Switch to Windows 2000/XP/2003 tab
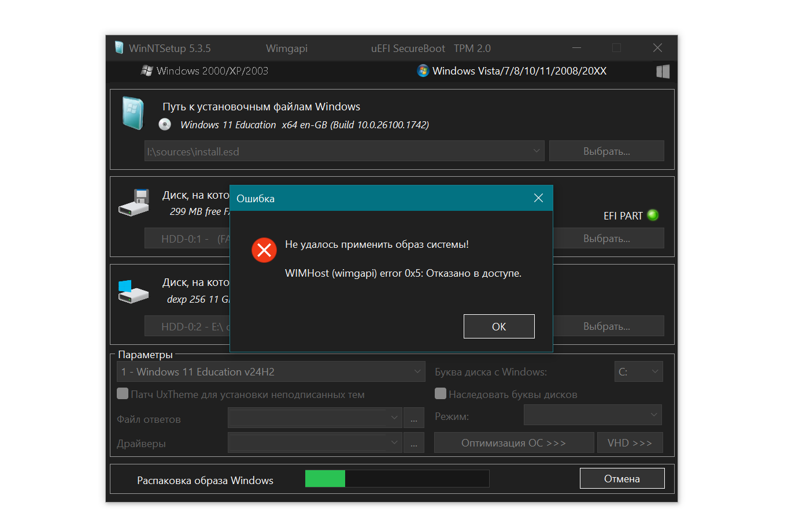The width and height of the screenshot is (788, 532). 205,71
